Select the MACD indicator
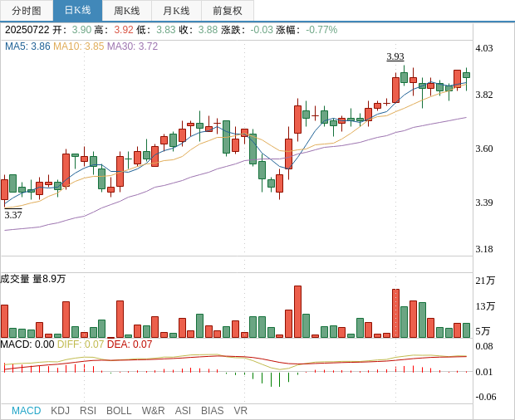 pyautogui.click(x=27, y=411)
